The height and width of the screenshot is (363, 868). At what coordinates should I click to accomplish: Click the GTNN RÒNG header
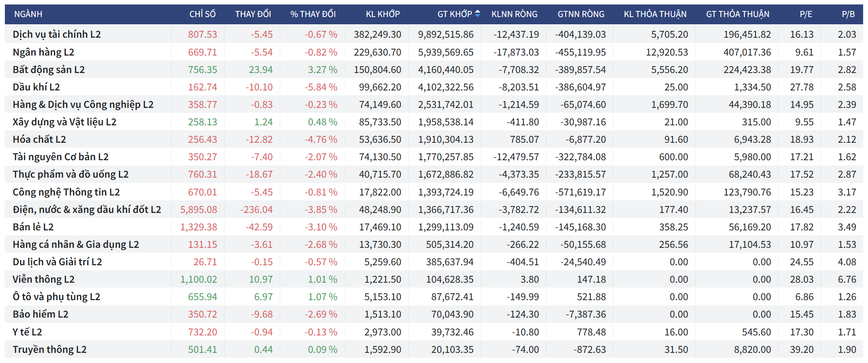[581, 14]
